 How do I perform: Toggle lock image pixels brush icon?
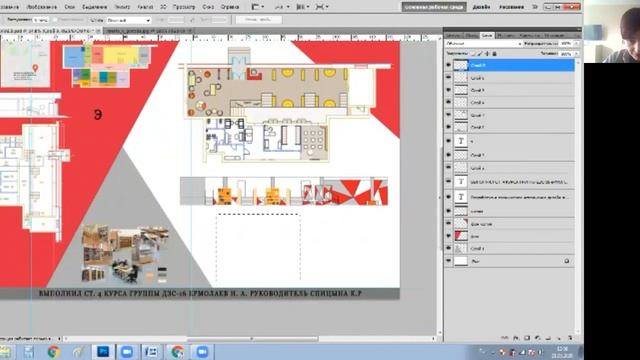[480, 53]
